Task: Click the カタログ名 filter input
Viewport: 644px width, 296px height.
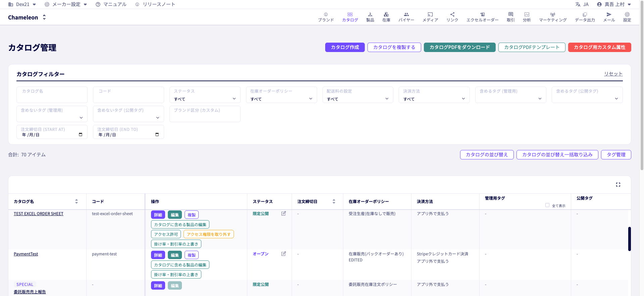Action: [x=52, y=95]
